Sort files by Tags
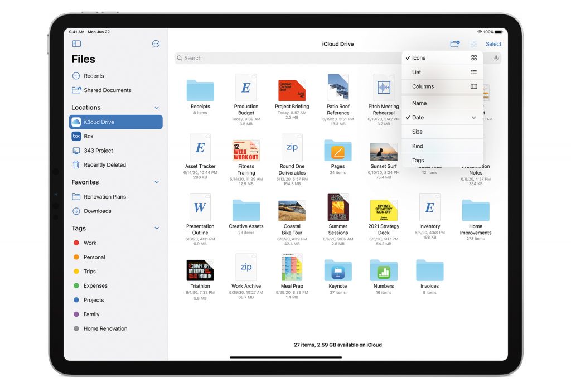The image size is (571, 392). (442, 160)
